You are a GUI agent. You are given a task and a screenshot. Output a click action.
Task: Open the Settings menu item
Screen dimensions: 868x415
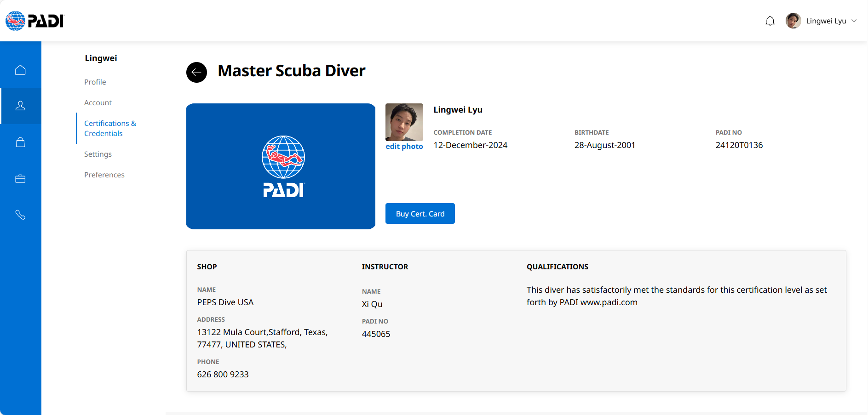(x=98, y=154)
